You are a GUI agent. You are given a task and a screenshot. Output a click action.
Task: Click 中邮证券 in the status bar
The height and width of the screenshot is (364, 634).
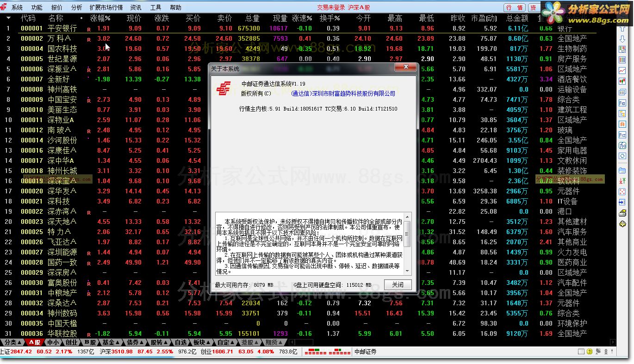tap(366, 352)
